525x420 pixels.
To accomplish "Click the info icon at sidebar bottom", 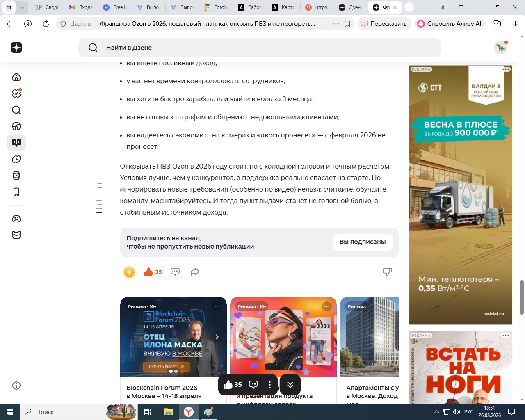I will coord(16,386).
